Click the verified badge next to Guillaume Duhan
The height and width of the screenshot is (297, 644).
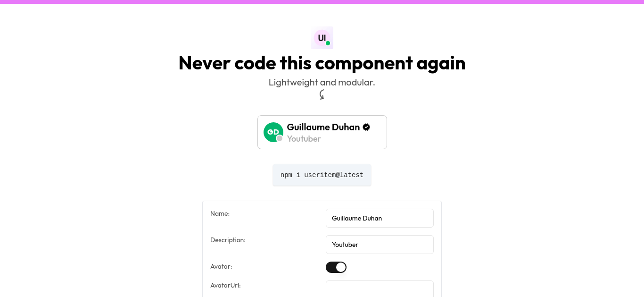click(366, 127)
